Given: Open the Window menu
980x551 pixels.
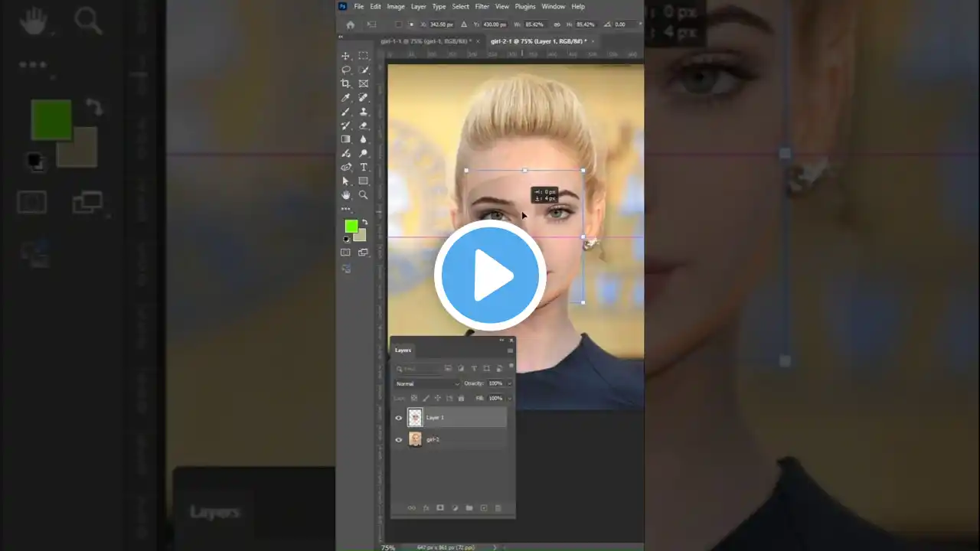Looking at the screenshot, I should pyautogui.click(x=553, y=6).
